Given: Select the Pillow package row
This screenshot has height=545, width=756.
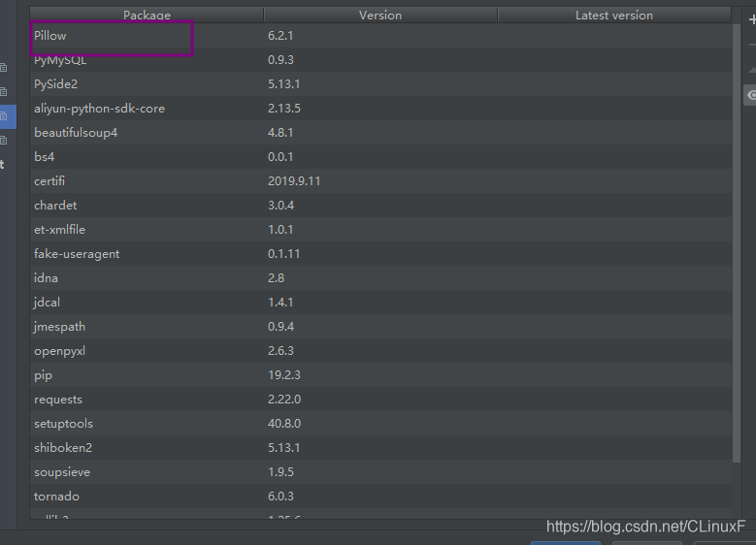Looking at the screenshot, I should (x=380, y=36).
